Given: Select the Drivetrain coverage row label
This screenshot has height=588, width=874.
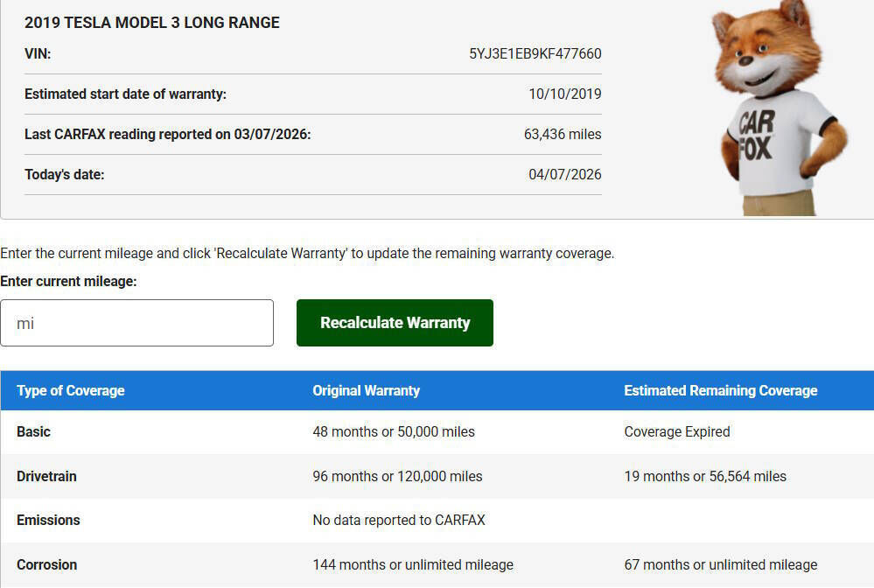Looking at the screenshot, I should [46, 476].
